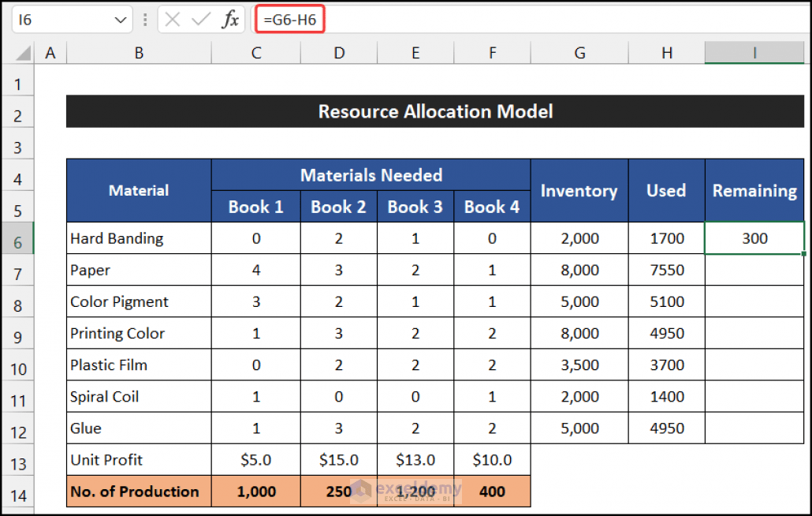Click the Used value 3700

pyautogui.click(x=666, y=365)
